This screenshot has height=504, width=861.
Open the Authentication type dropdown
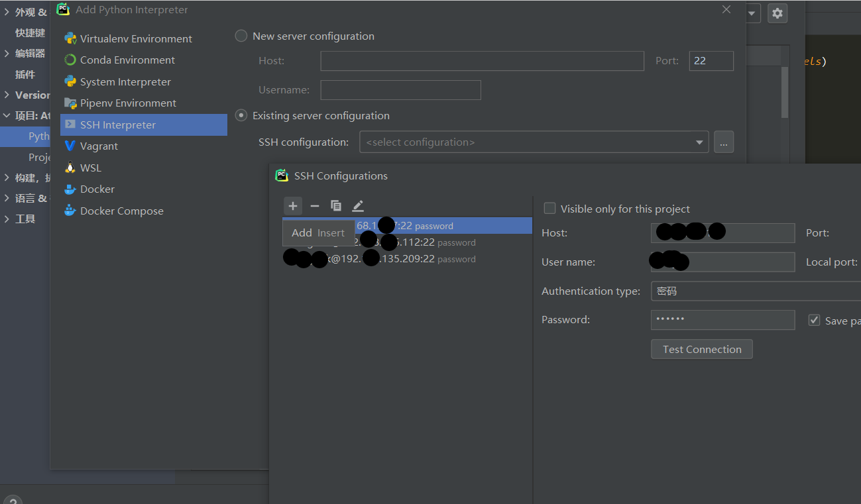tap(756, 291)
